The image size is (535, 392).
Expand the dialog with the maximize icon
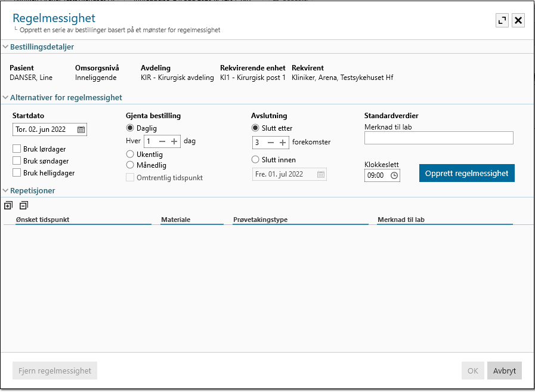click(502, 20)
